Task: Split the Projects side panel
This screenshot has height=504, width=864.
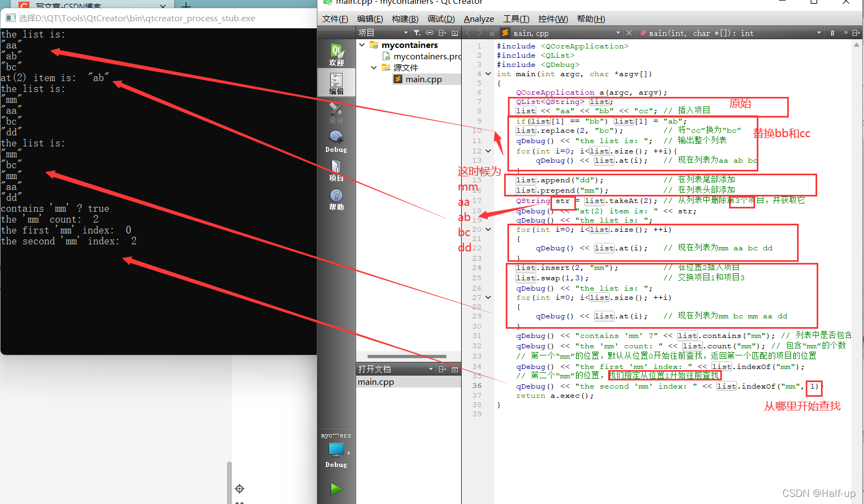Action: point(442,33)
